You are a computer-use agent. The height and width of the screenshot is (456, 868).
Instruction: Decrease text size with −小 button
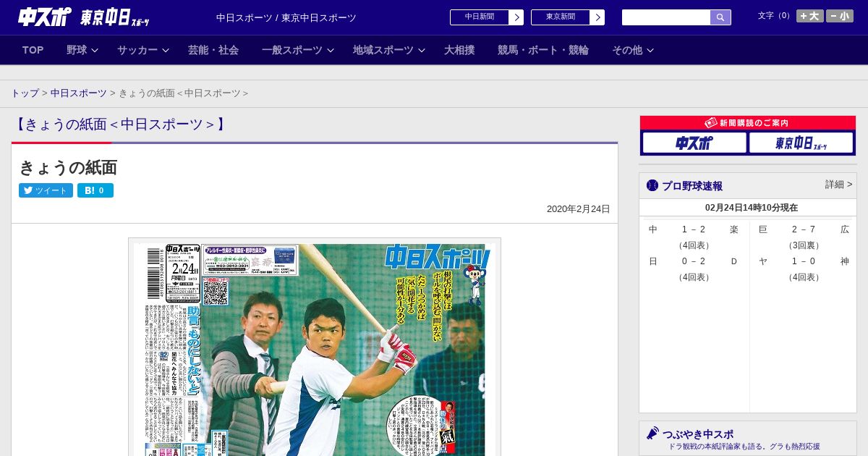point(840,16)
